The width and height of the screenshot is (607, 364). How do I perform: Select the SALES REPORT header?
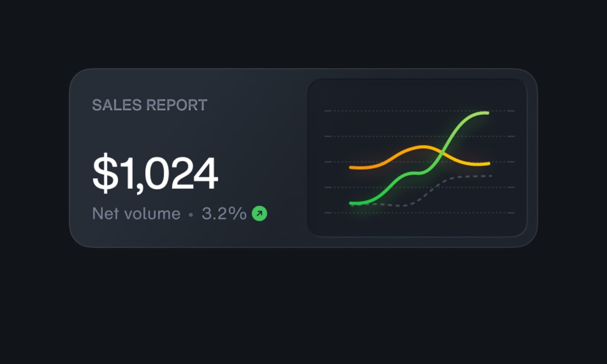pos(149,105)
